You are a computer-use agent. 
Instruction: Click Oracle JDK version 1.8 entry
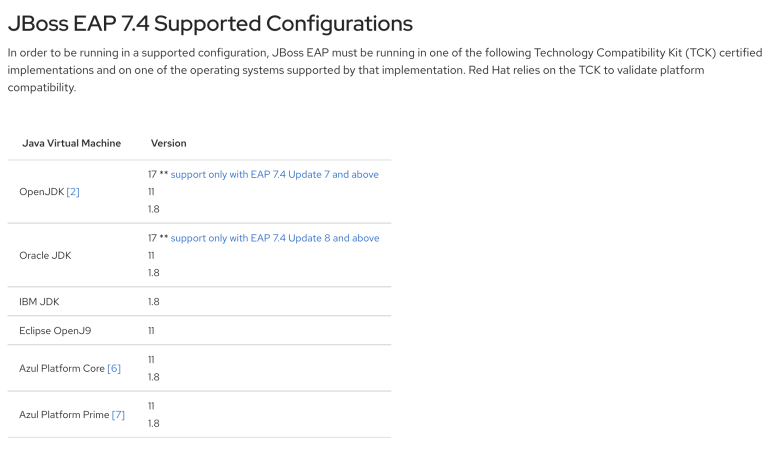tap(154, 273)
